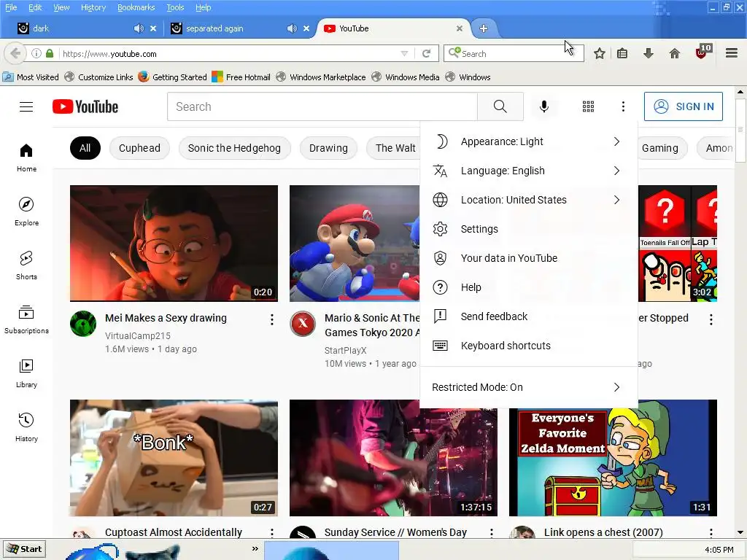Open options for Mei Makes a Sexy drawing
Image resolution: width=747 pixels, height=560 pixels.
[272, 319]
